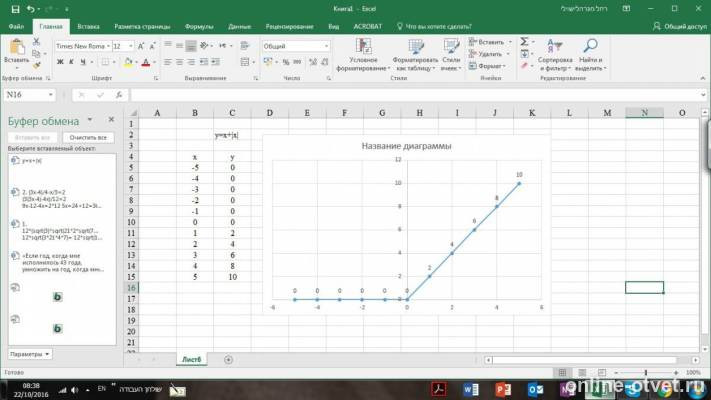Open the Вставка ribbon tab
Viewport: 711px width, 400px height.
[x=88, y=27]
